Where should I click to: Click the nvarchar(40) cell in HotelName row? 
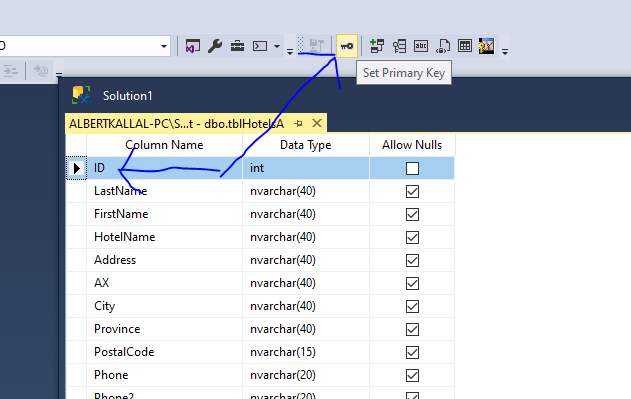pyautogui.click(x=306, y=237)
